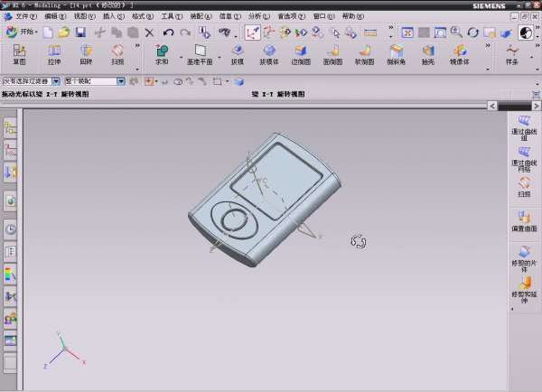Click the 通过曲线组 surface tool
This screenshot has width=542, height=392.
[523, 126]
